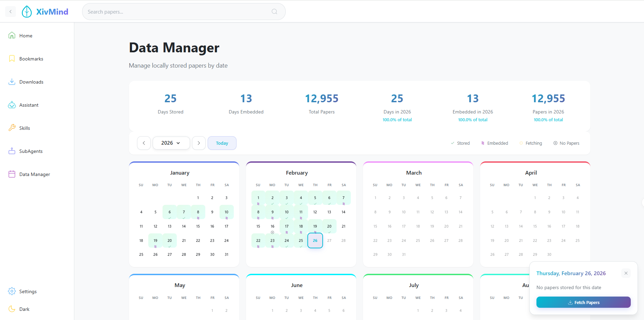Open Home in sidebar
This screenshot has width=644, height=320.
point(37,35)
